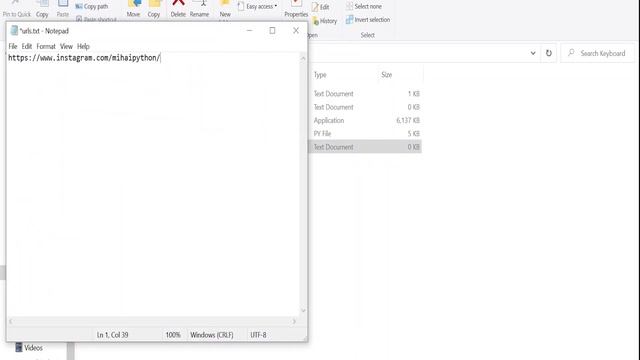640x360 pixels.
Task: Open the Easy access dropdown in Explorer
Action: coord(258,7)
